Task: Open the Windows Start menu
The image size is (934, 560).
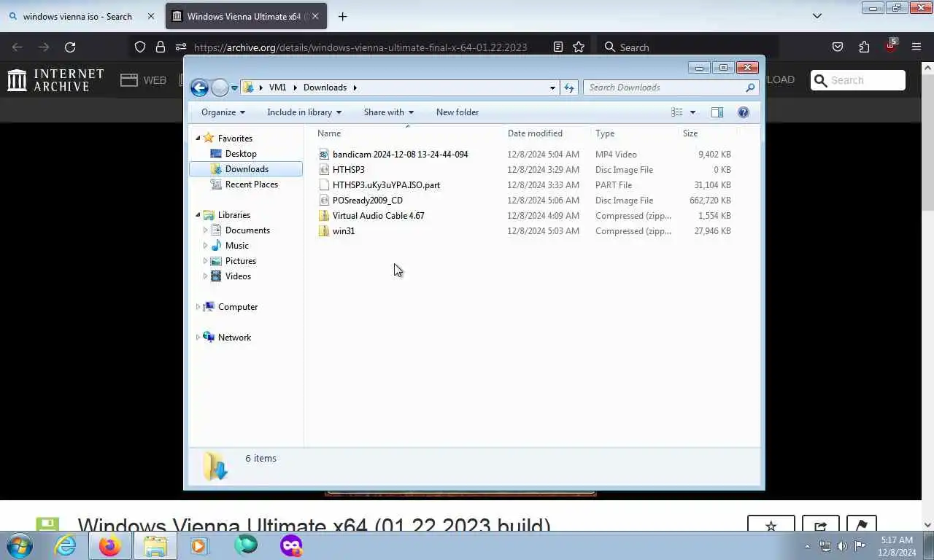Action: [20, 545]
